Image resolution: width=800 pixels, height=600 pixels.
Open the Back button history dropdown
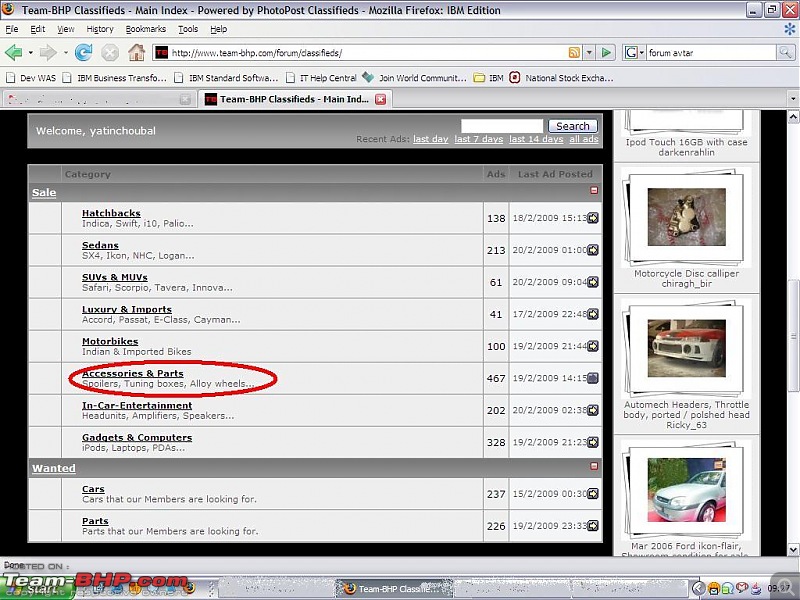pos(30,53)
